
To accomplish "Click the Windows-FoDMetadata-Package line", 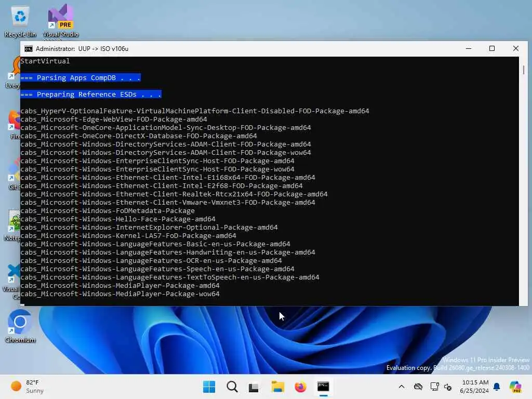I will pyautogui.click(x=108, y=211).
